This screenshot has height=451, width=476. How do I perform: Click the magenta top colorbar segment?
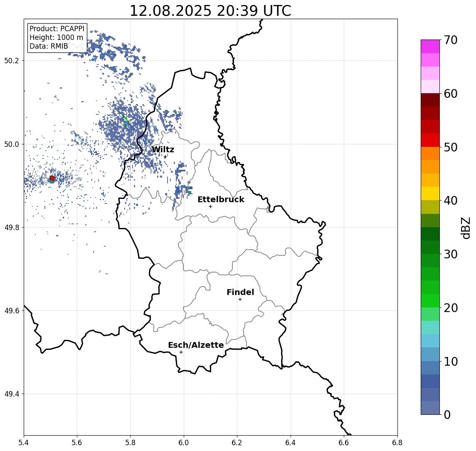click(430, 47)
